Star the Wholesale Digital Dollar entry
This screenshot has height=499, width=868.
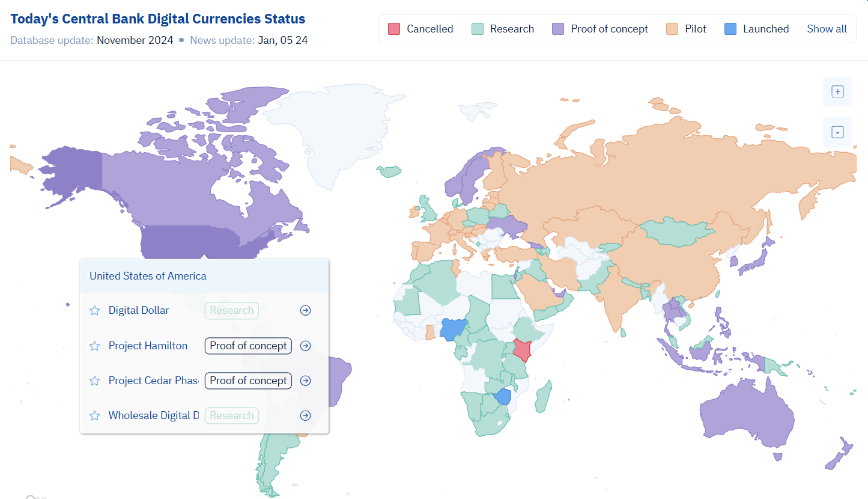click(x=94, y=415)
